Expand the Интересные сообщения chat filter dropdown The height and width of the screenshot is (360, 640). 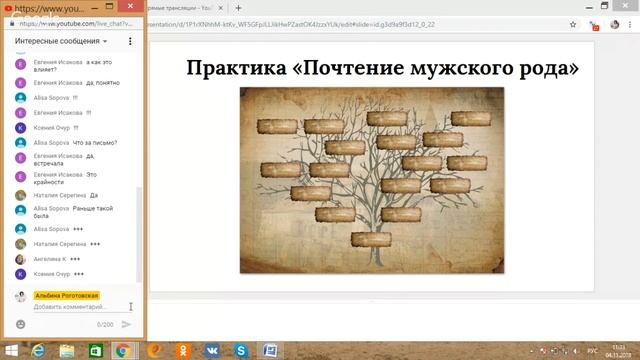pos(61,41)
